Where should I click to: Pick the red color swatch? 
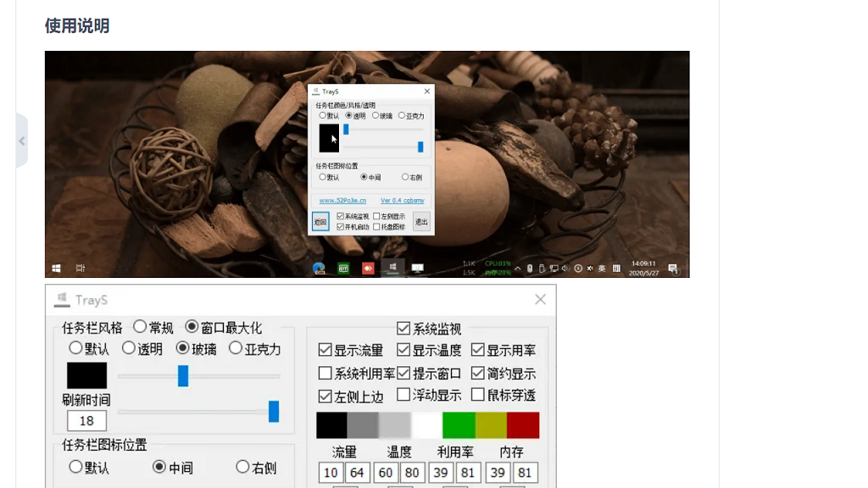523,424
